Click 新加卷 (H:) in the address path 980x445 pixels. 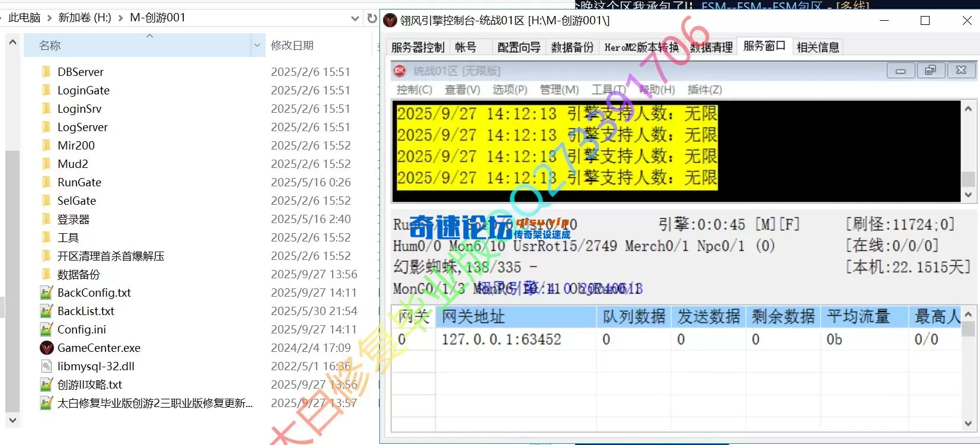coord(85,18)
